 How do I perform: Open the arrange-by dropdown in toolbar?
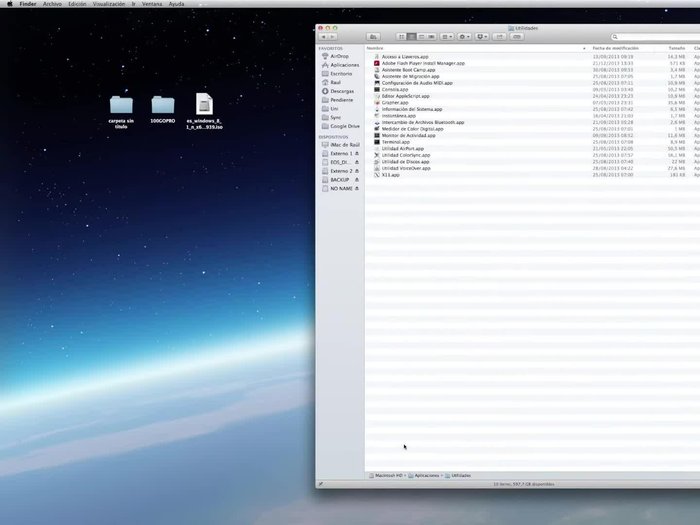pos(447,37)
